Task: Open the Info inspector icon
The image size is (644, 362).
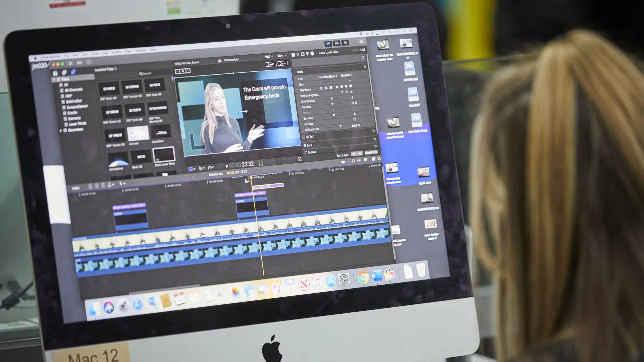Action: (312, 53)
